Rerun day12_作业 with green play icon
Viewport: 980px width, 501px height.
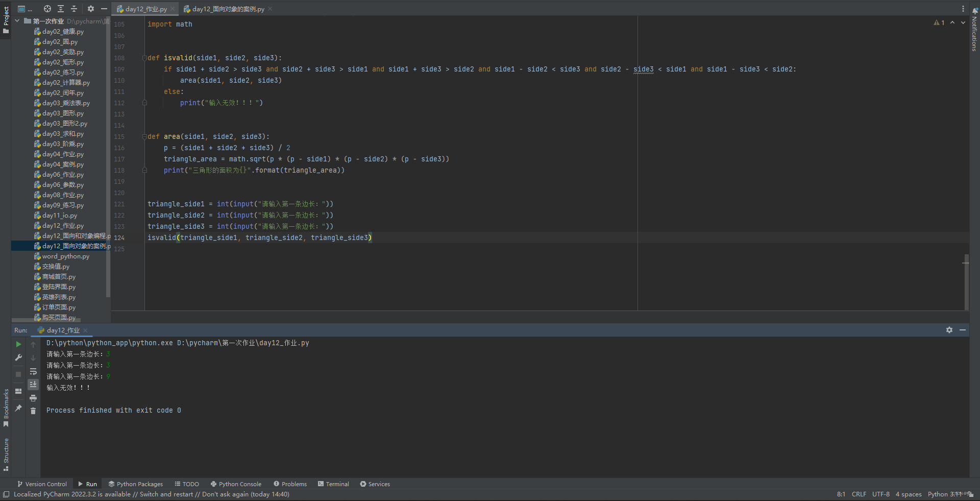tap(18, 344)
